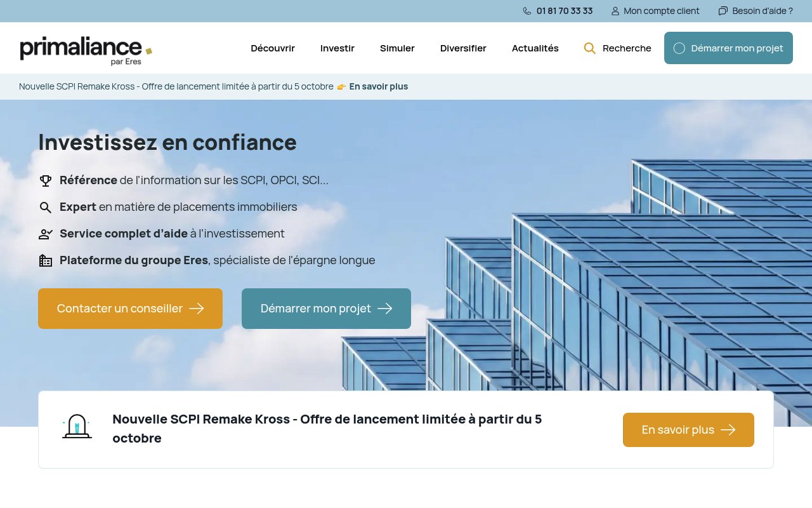Click header Démarrer mon projet button
Viewport: 812px width, 508px height.
pyautogui.click(x=728, y=48)
